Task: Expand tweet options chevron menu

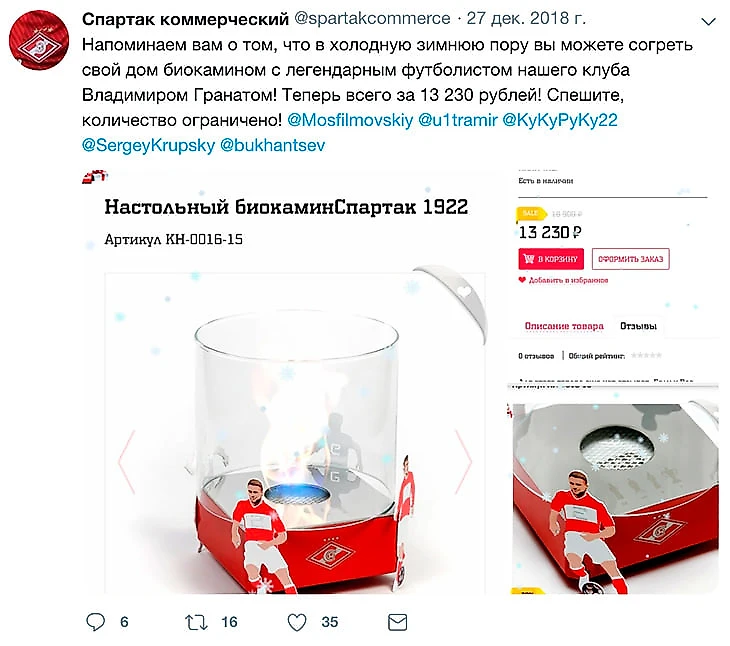Action: (x=708, y=21)
